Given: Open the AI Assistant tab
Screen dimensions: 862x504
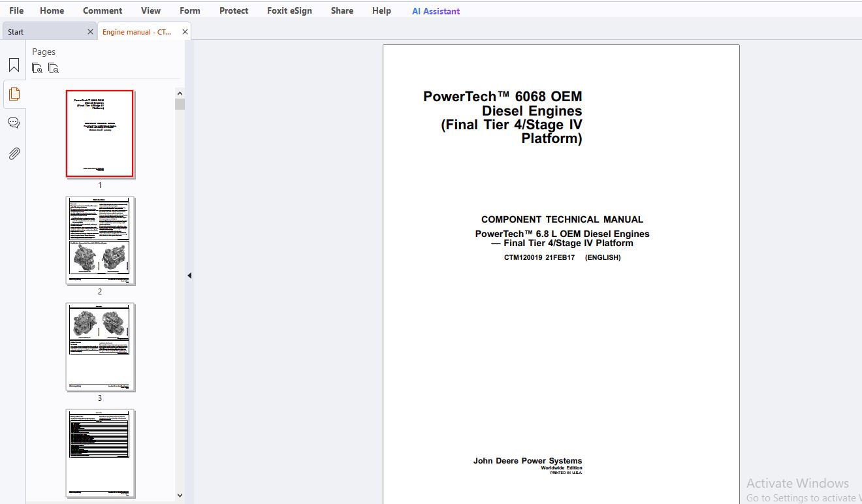Looking at the screenshot, I should pyautogui.click(x=436, y=11).
